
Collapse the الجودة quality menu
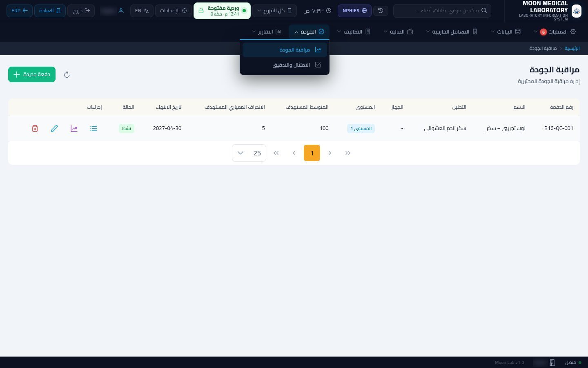pyautogui.click(x=309, y=31)
